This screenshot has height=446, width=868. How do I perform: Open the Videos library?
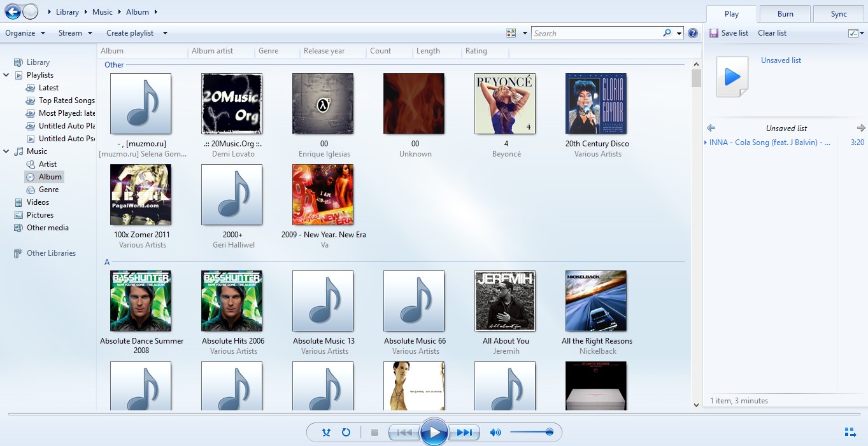click(x=38, y=202)
